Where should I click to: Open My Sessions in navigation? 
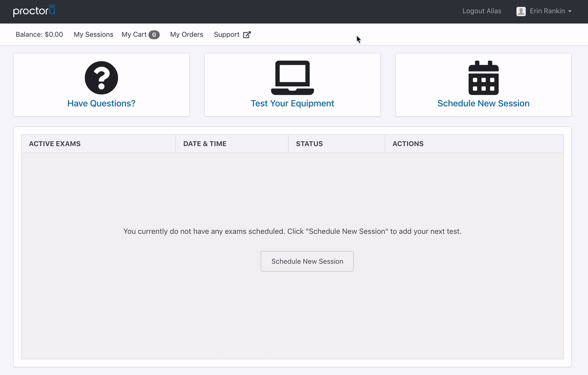click(94, 35)
